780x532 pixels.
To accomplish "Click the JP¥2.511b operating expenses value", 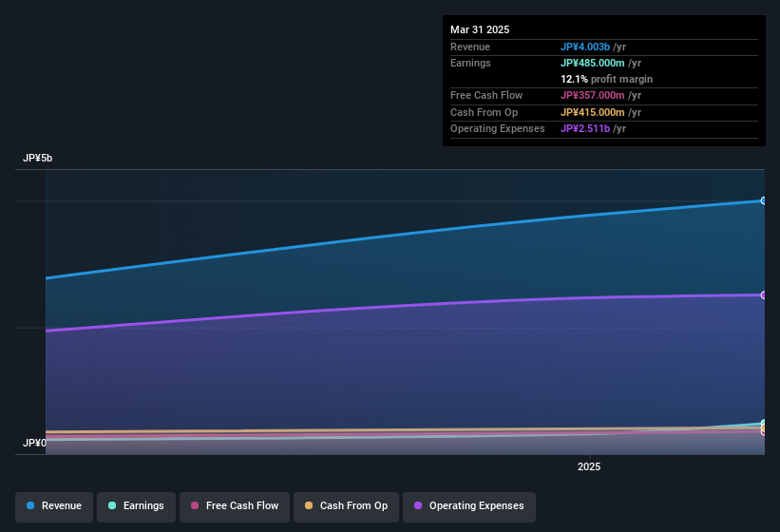I will (585, 129).
